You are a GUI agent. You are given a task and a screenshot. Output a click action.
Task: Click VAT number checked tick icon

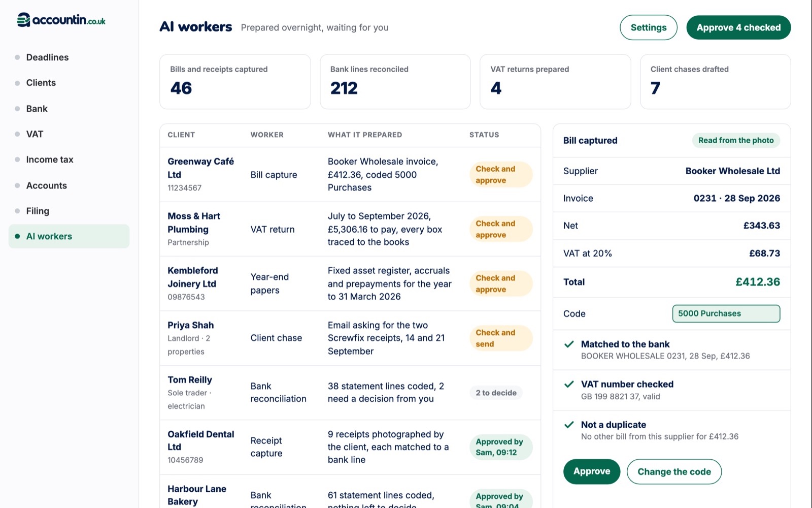(569, 384)
